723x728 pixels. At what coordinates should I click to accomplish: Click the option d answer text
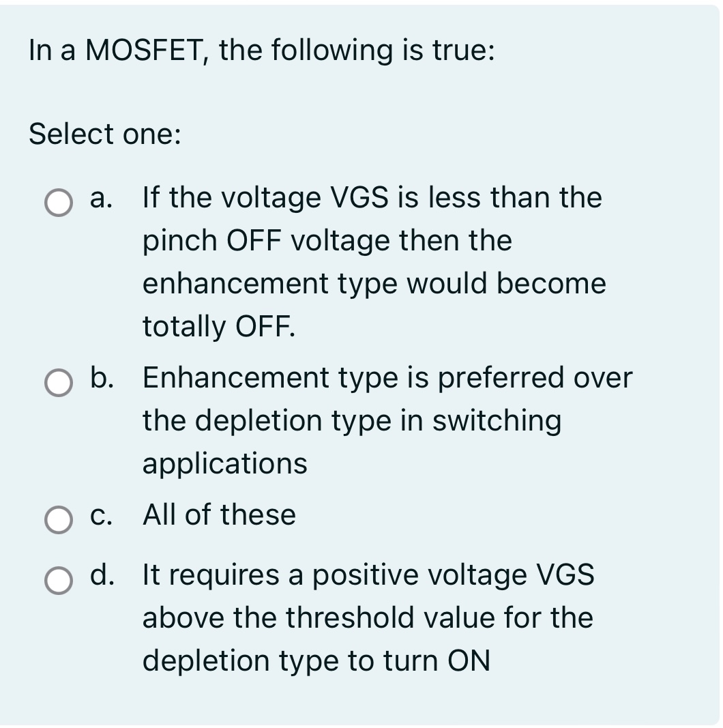click(x=368, y=617)
